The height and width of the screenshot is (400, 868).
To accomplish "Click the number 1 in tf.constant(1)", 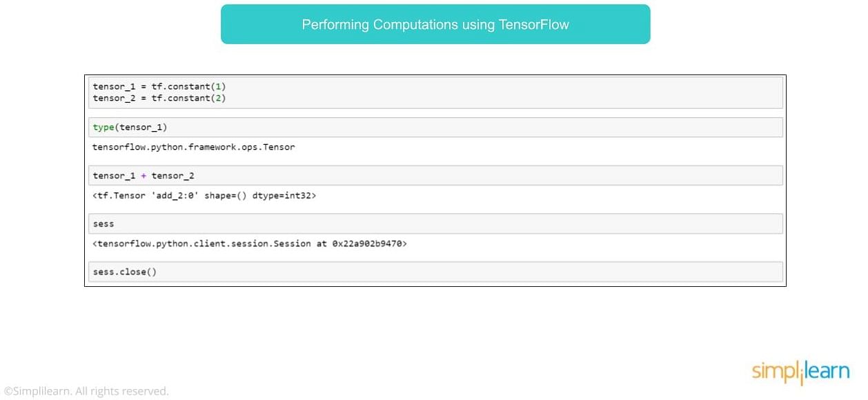I will [x=218, y=87].
